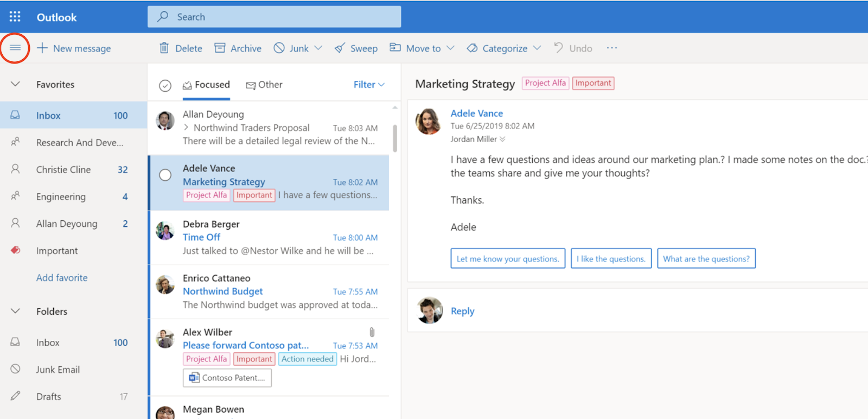Open the Time Off email from Debra Berger

point(270,237)
